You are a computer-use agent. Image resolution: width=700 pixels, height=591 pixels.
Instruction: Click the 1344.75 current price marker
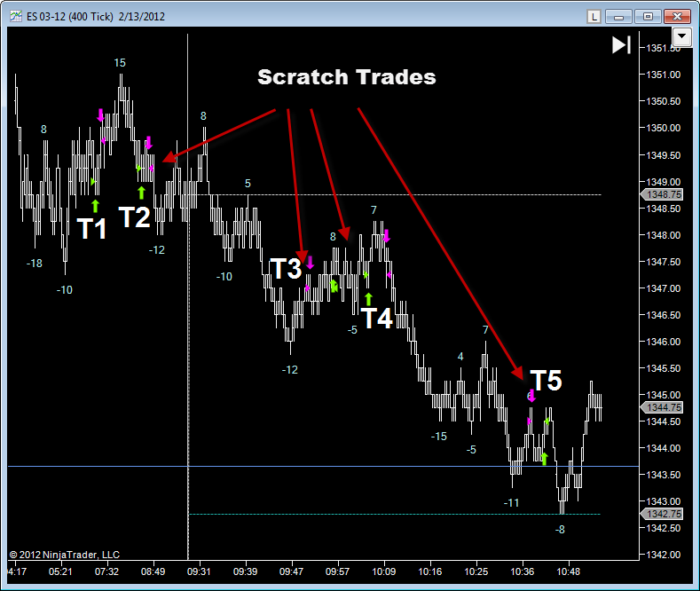coord(662,407)
